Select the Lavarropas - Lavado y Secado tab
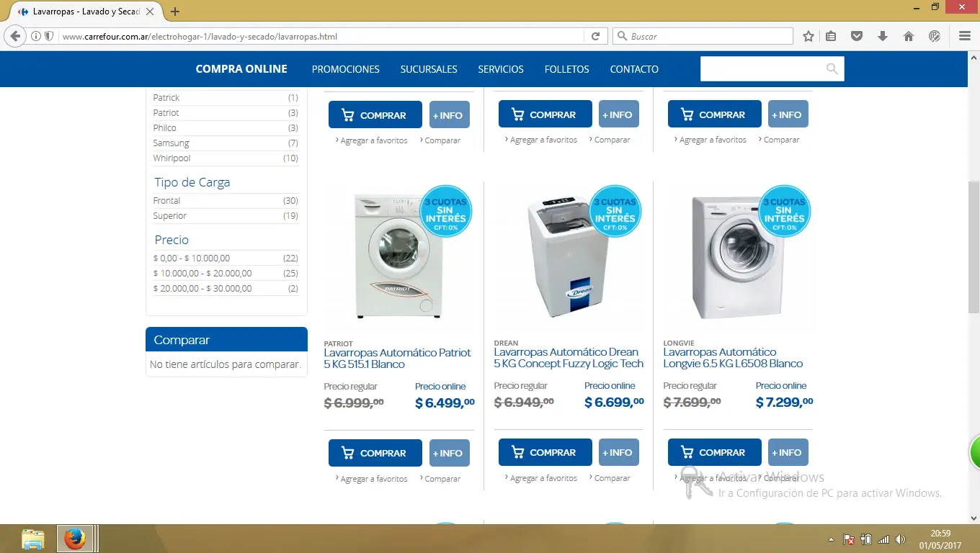The width and height of the screenshot is (980, 553). click(86, 12)
